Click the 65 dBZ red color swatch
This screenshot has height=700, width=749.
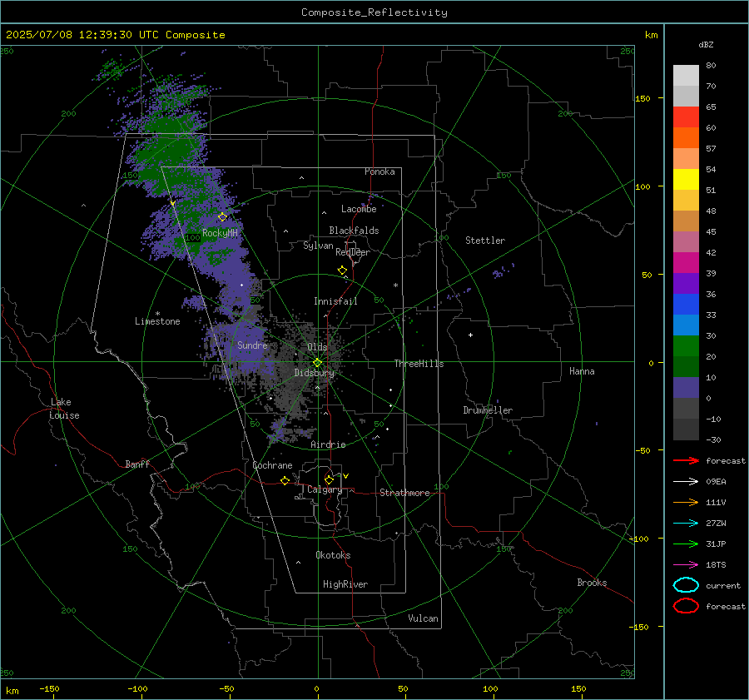(686, 117)
